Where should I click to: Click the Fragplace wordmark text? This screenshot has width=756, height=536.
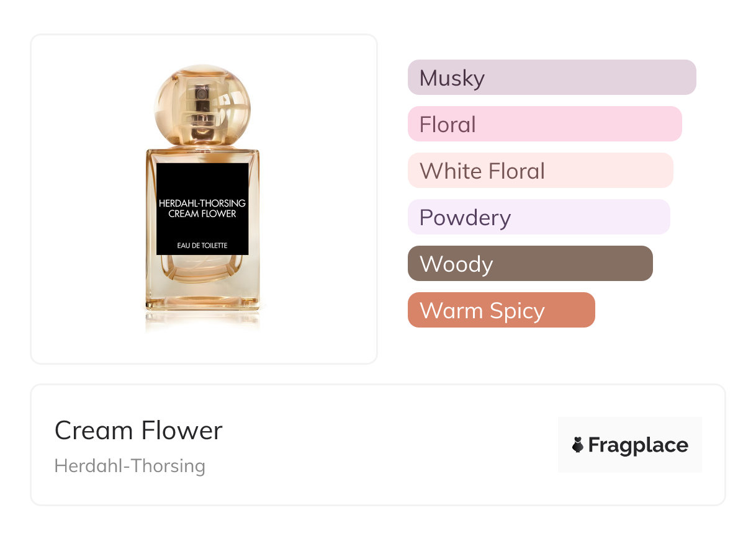click(638, 445)
